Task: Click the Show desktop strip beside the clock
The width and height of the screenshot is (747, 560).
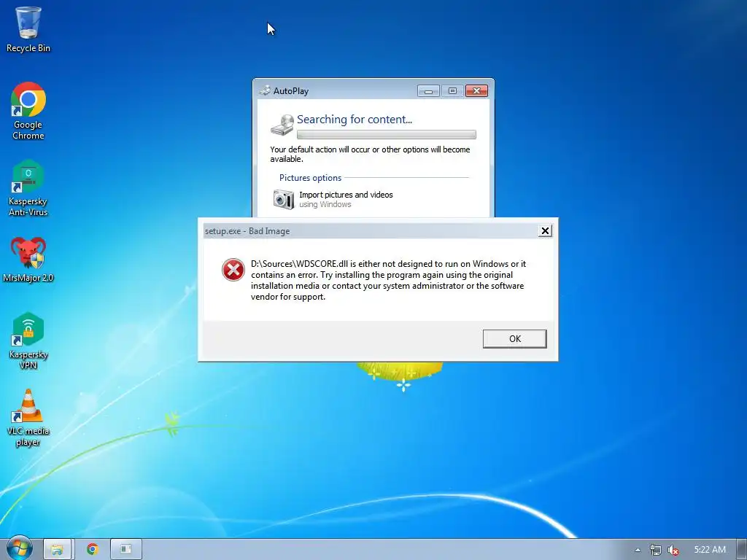Action: (742, 549)
